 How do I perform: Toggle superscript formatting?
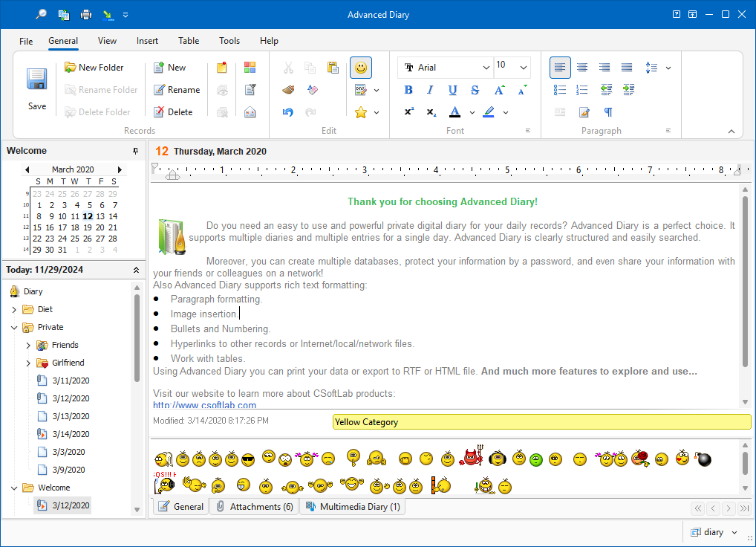pos(408,112)
